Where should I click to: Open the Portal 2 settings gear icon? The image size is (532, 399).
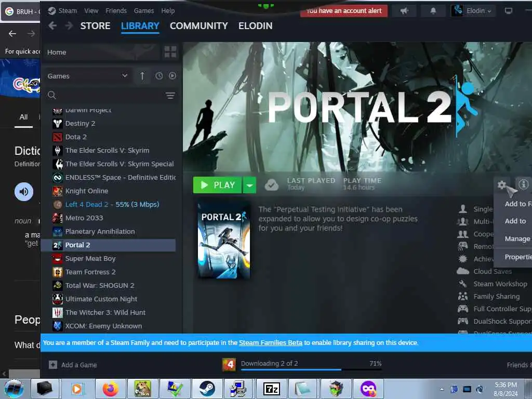[501, 185]
